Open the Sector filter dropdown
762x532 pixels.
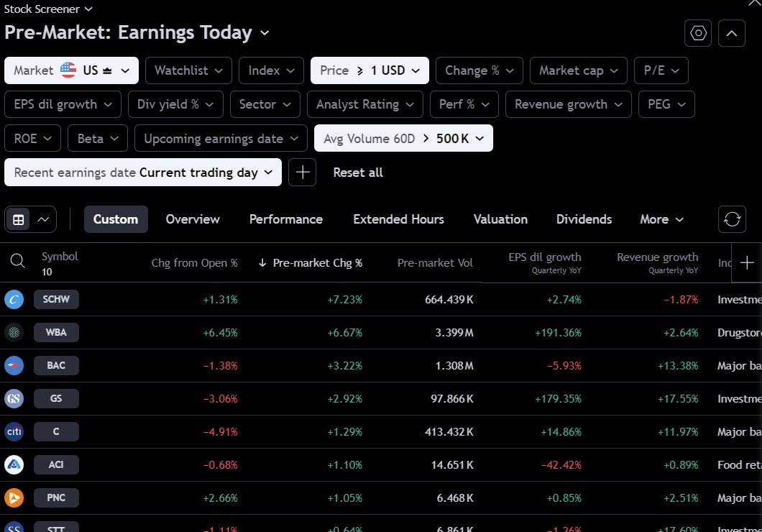[265, 104]
